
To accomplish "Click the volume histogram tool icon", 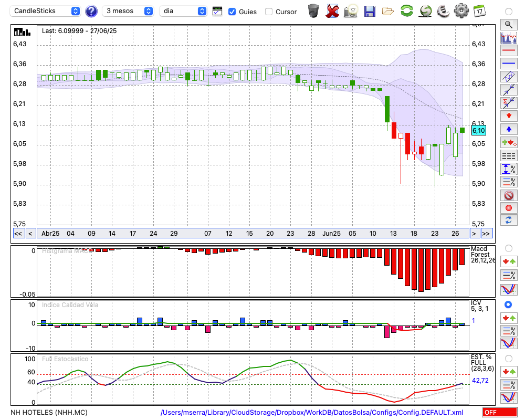I will pyautogui.click(x=509, y=38).
